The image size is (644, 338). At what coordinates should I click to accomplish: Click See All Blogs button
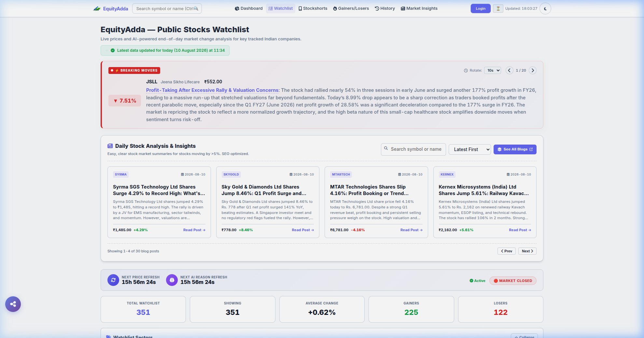pos(515,149)
